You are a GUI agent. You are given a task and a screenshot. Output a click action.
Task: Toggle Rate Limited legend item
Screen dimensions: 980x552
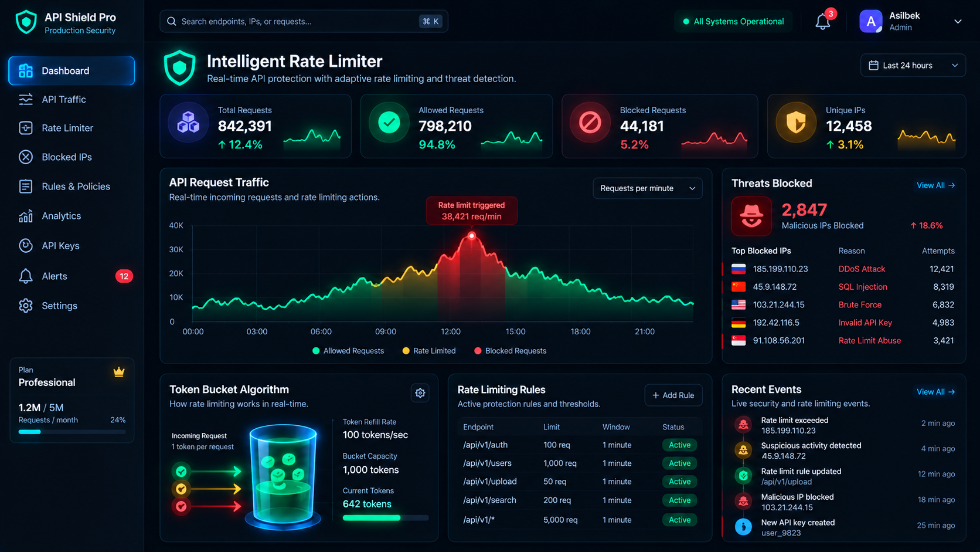tap(429, 351)
